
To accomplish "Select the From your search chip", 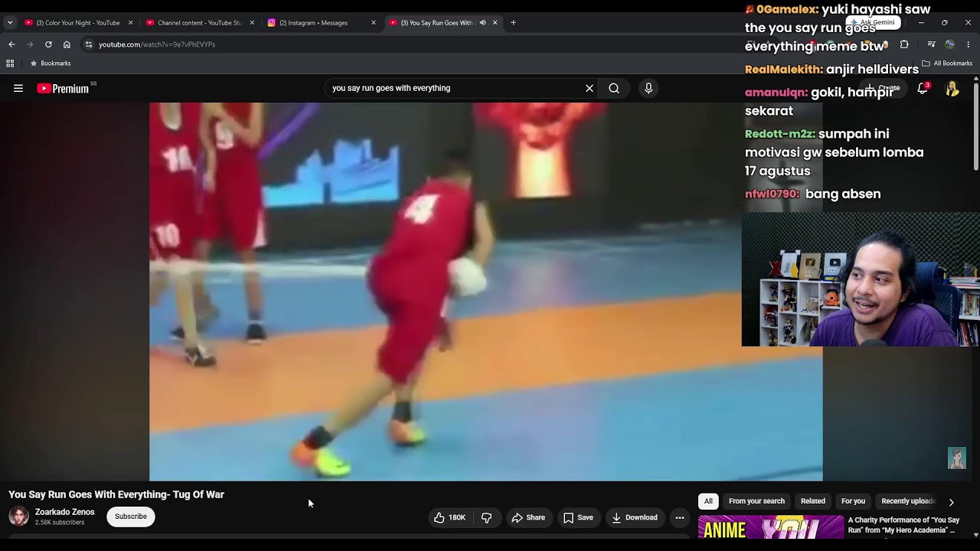I will pyautogui.click(x=756, y=501).
